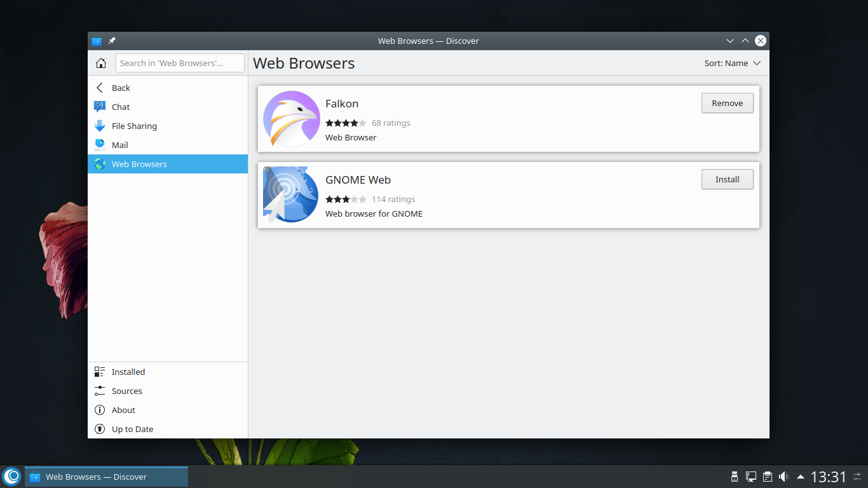868x488 pixels.
Task: Click the File Sharing category icon
Action: (x=100, y=126)
